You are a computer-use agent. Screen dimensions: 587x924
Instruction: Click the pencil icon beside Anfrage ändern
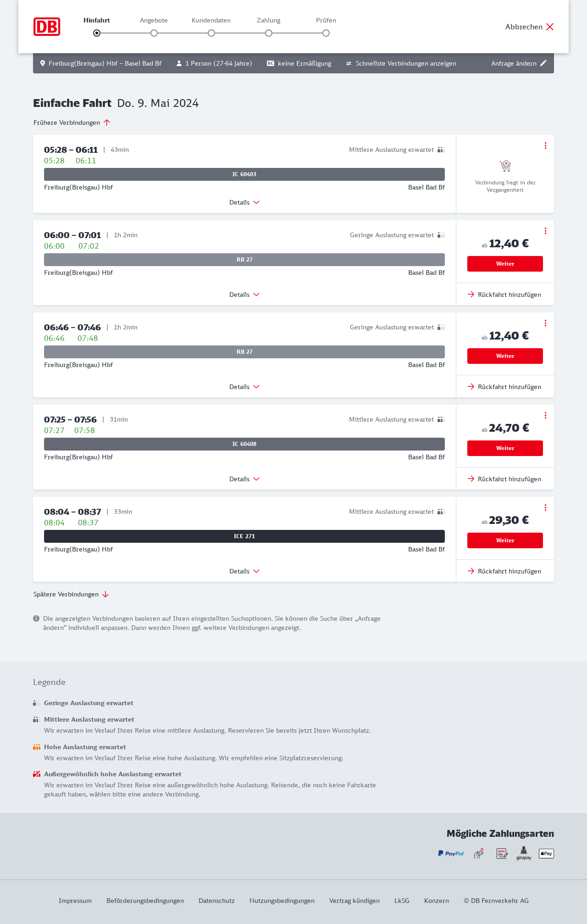(x=543, y=63)
